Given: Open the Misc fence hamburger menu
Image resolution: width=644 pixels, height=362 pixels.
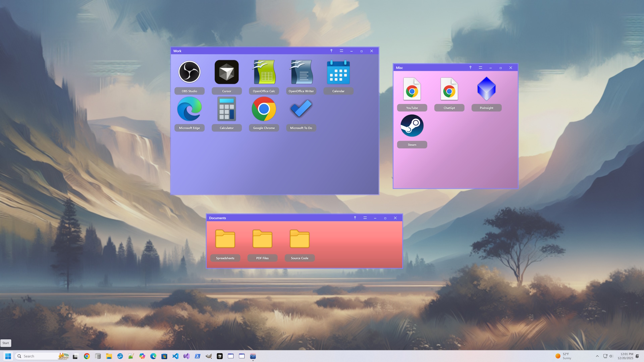Looking at the screenshot, I should click(480, 67).
